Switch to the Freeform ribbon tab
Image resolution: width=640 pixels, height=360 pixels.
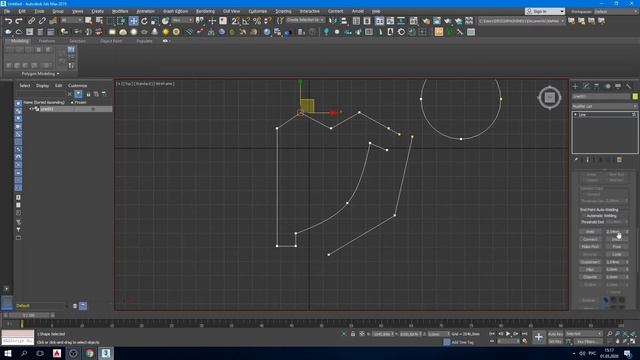(x=47, y=41)
